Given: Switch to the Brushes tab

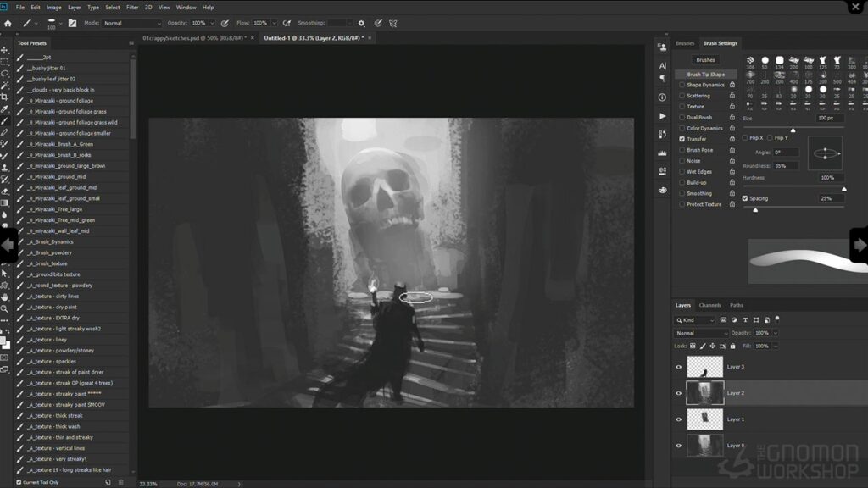Looking at the screenshot, I should [x=685, y=43].
